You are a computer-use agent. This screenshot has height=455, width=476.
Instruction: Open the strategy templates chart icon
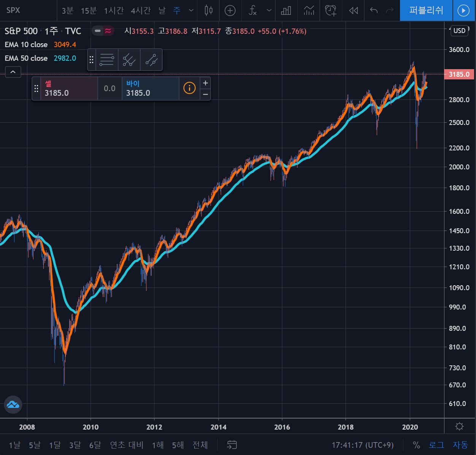point(309,10)
